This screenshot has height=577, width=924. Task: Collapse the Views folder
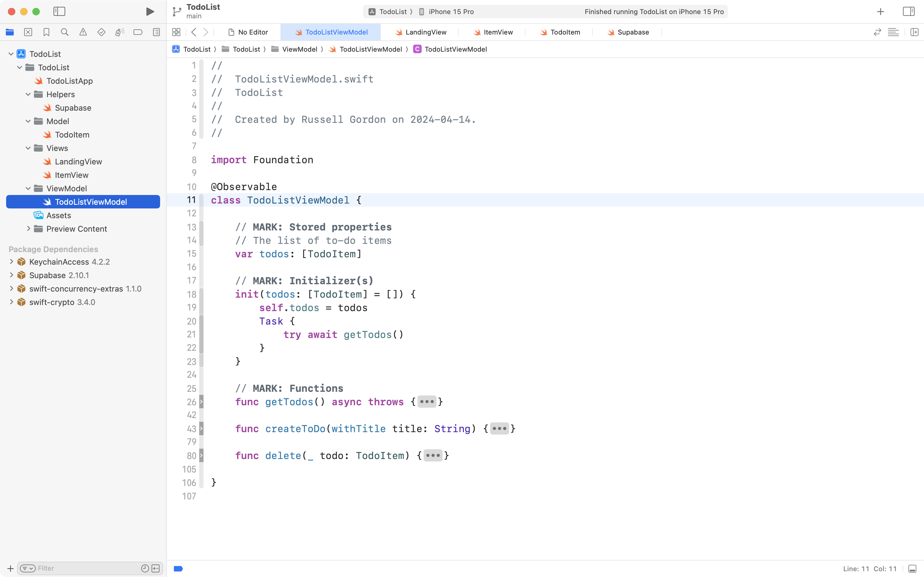(x=28, y=148)
